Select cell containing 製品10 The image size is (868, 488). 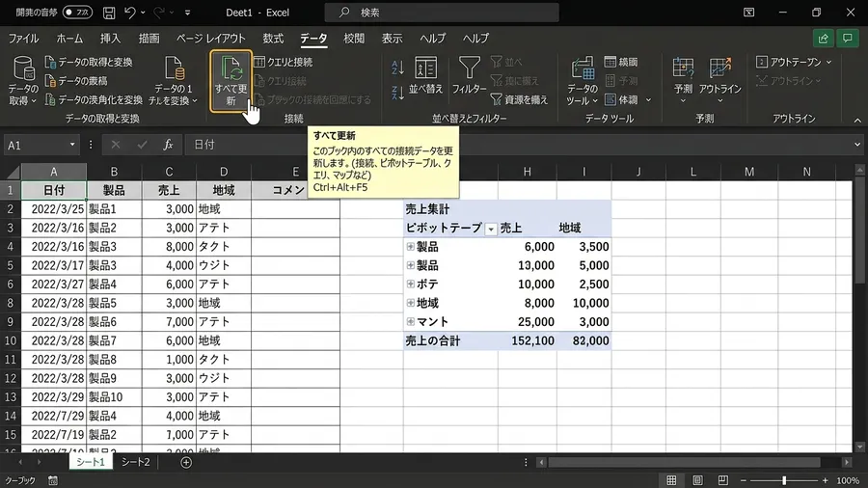pyautogui.click(x=114, y=397)
